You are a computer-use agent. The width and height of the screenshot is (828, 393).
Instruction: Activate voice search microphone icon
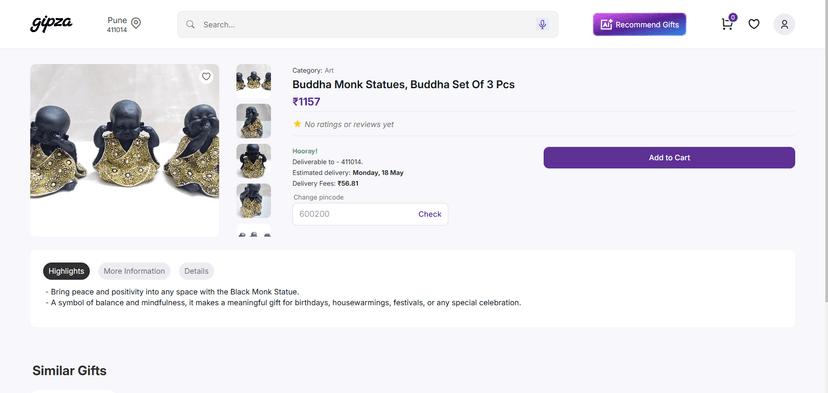coord(542,24)
